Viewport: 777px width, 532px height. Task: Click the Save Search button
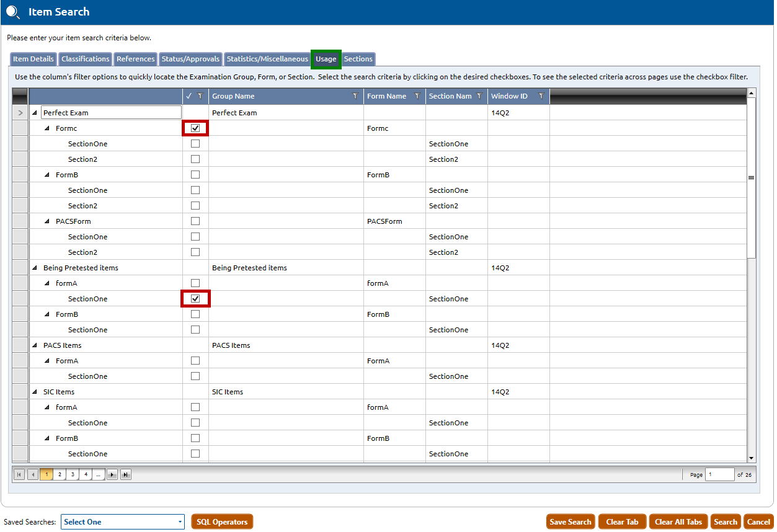click(570, 522)
